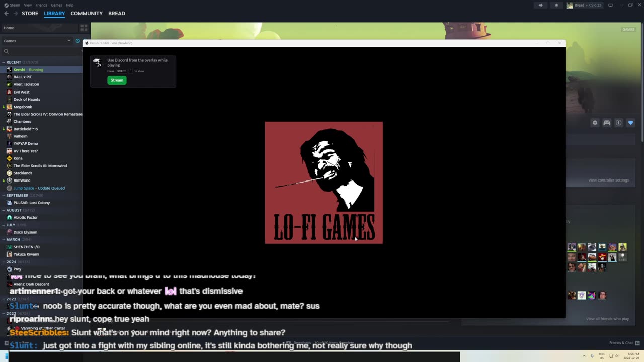Viewport: 644px width, 362px height.
Task: Collapse the MARCH section
Action: [x=4, y=239]
